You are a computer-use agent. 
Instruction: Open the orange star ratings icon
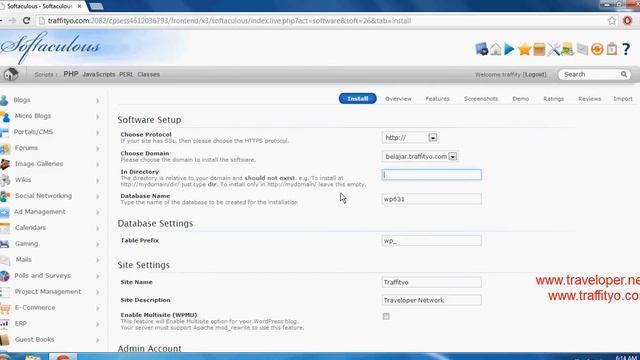click(x=524, y=49)
